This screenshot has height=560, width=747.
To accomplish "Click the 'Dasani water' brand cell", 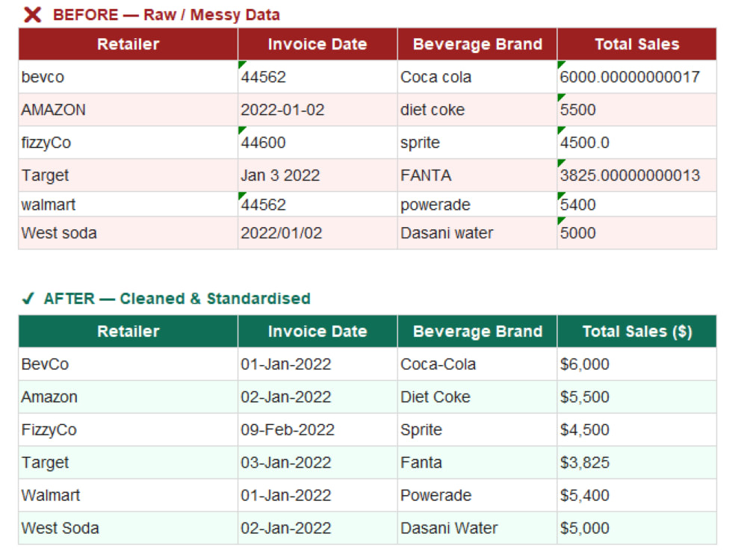I will pos(477,233).
